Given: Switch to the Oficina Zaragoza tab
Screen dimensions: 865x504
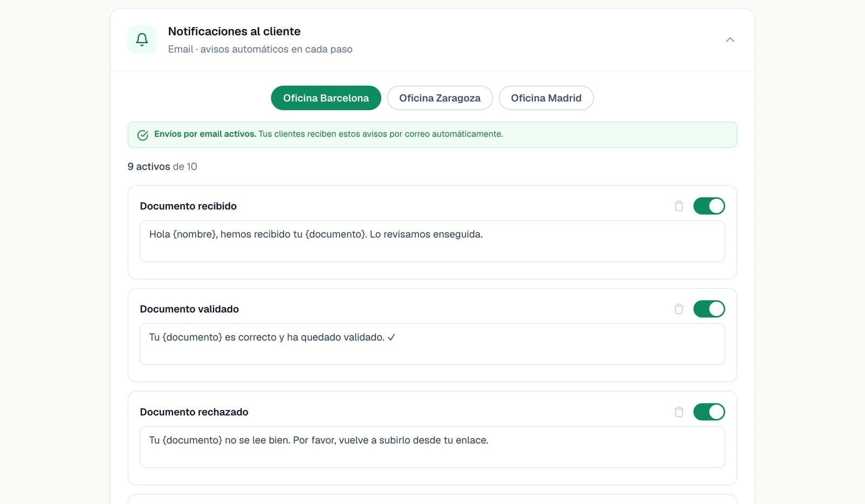Looking at the screenshot, I should 440,98.
